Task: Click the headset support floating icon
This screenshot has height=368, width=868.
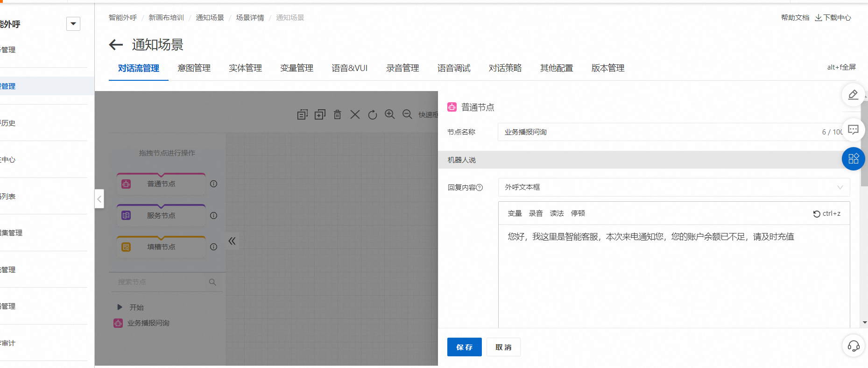Action: 854,346
